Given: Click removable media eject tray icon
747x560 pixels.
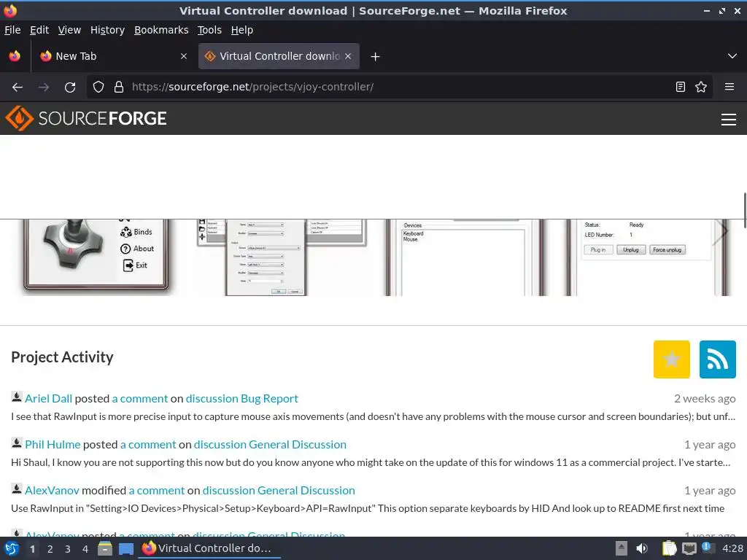Looking at the screenshot, I should [x=622, y=548].
